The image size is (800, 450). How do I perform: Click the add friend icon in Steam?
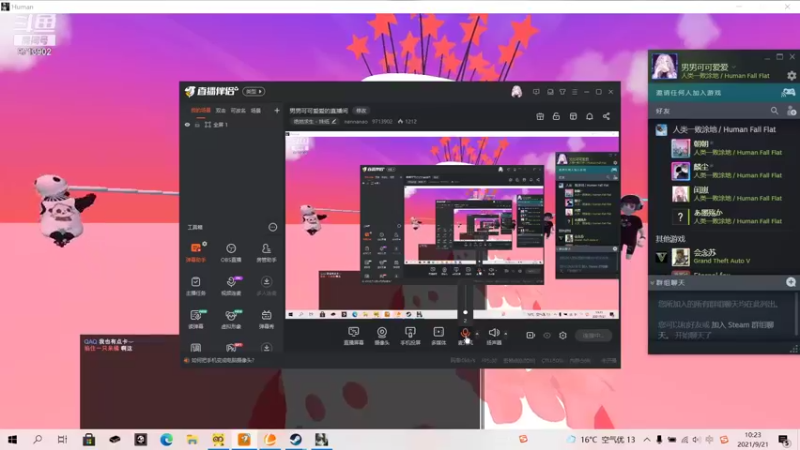(791, 110)
